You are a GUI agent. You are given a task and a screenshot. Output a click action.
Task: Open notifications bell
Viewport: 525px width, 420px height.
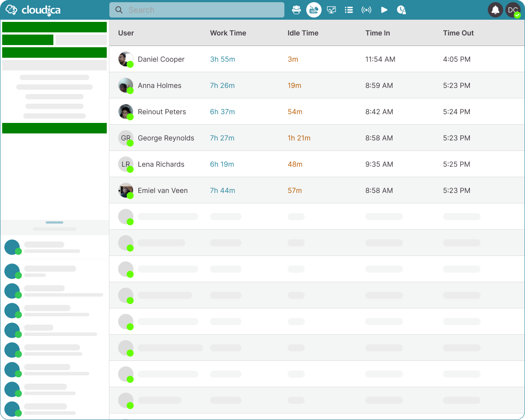tap(495, 10)
